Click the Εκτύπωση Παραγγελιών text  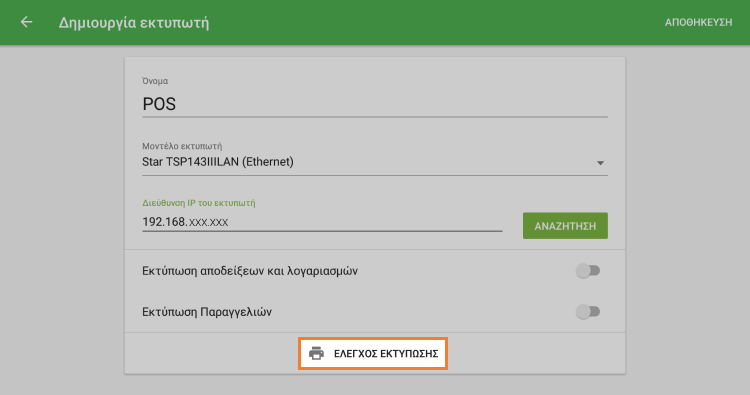[x=207, y=312]
